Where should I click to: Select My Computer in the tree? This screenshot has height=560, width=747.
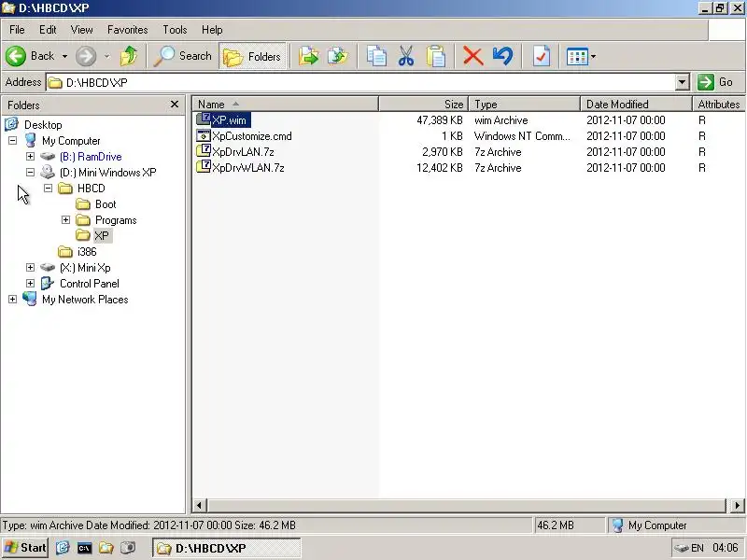point(71,141)
